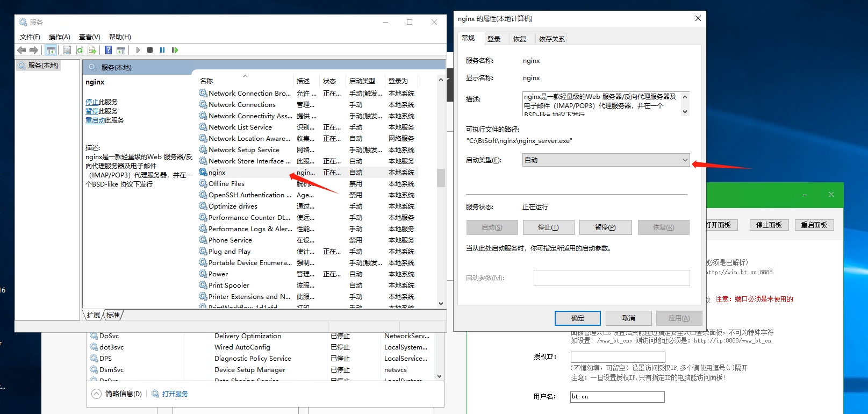Open the 文件(F) menu
Viewport: 868px width, 414px height.
[30, 37]
